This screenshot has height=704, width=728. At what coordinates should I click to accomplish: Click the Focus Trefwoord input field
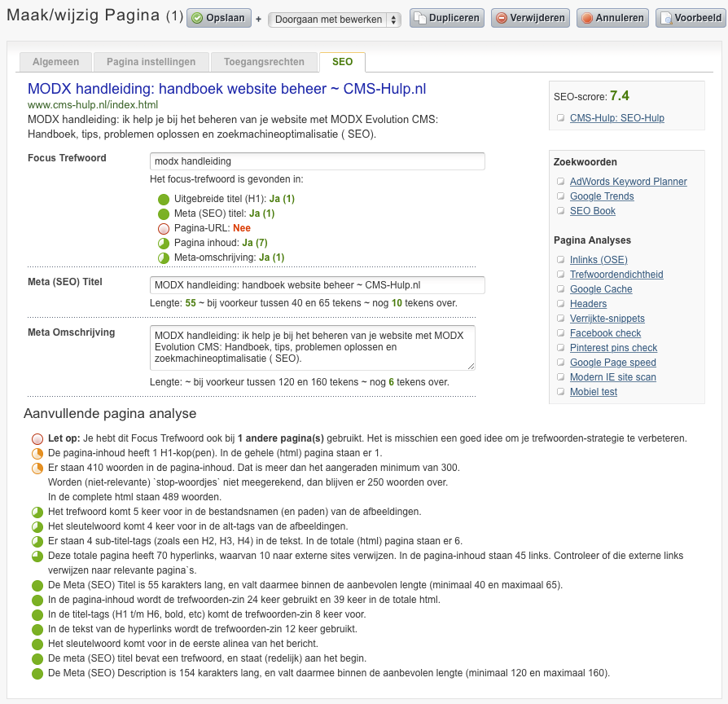click(318, 161)
